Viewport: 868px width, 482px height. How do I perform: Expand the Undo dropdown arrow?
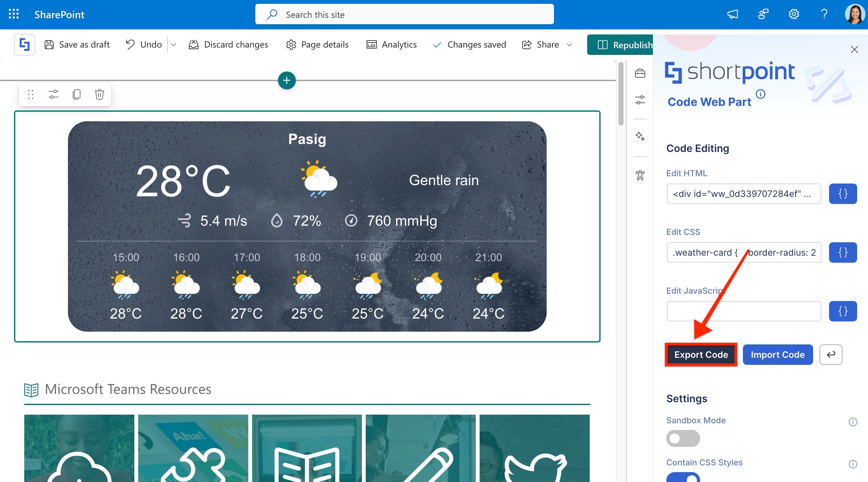(x=174, y=45)
